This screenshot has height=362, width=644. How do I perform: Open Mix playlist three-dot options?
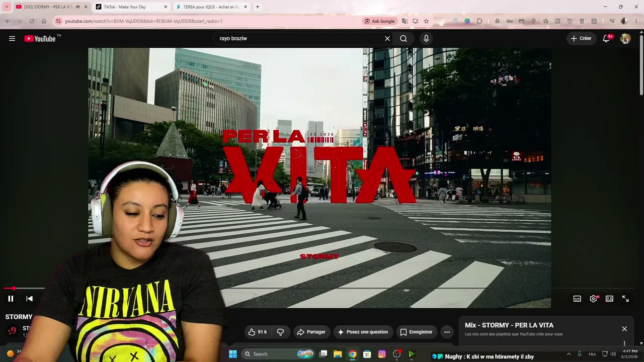pyautogui.click(x=624, y=343)
